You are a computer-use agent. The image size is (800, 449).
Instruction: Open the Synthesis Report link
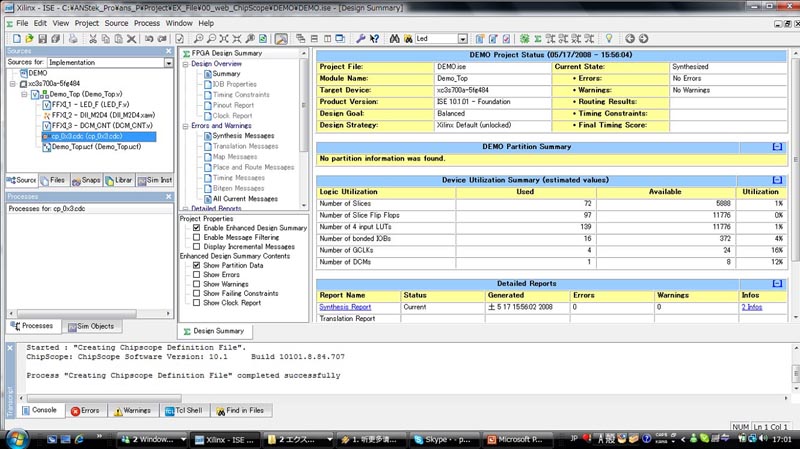[x=345, y=307]
